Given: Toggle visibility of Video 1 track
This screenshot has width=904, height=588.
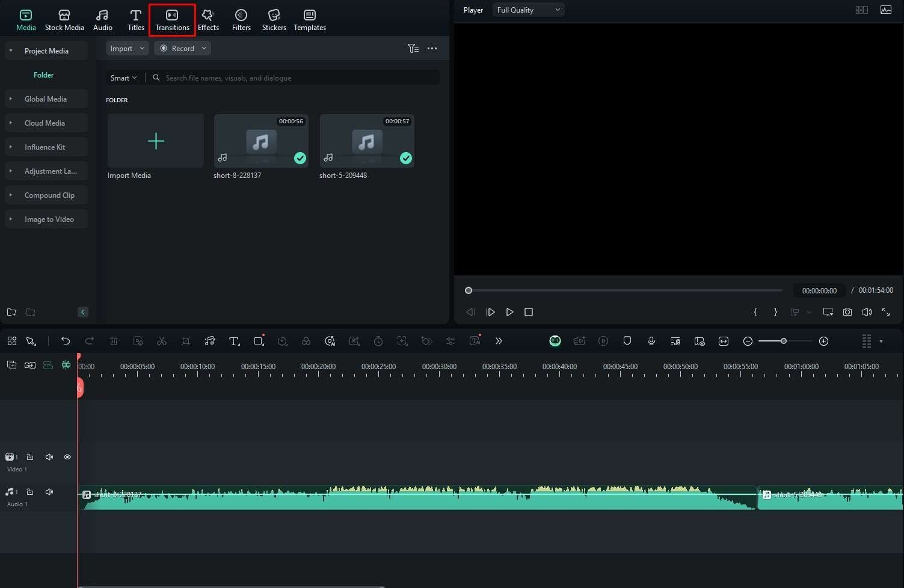Looking at the screenshot, I should click(x=67, y=457).
